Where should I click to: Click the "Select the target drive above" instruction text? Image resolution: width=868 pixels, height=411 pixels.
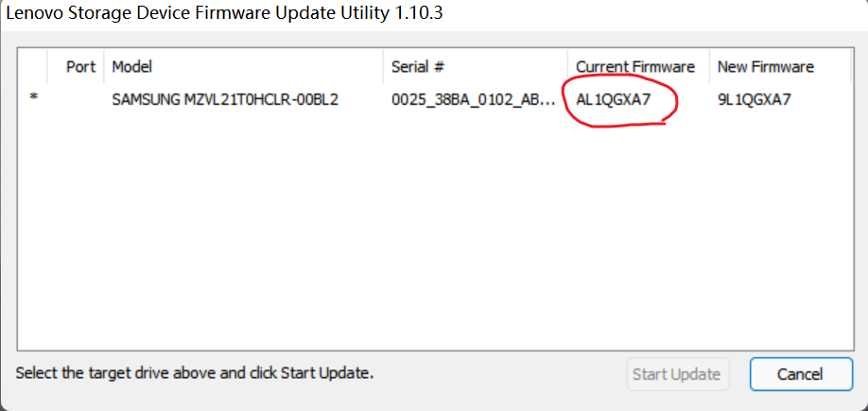195,373
